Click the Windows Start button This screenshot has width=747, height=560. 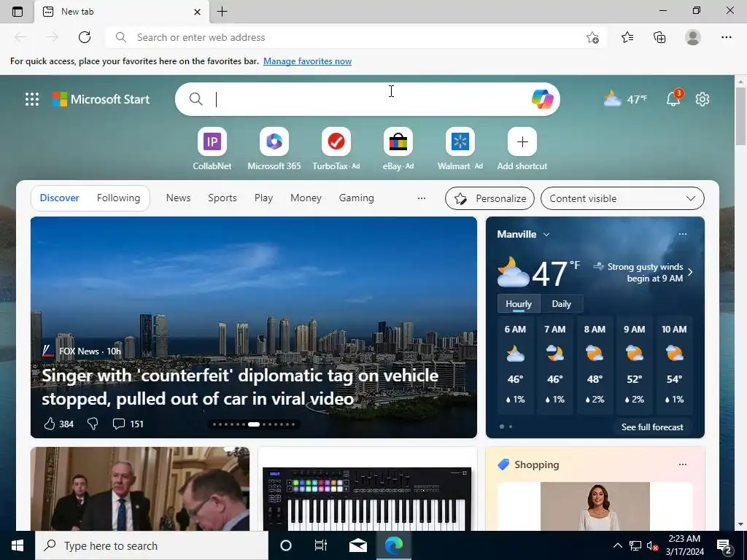tap(18, 545)
